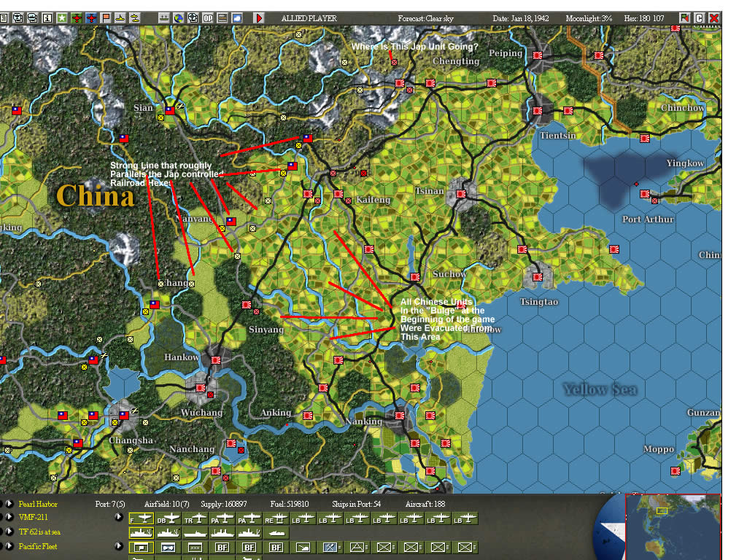Click the Hex: 180 107 readout
The image size is (747, 560).
tap(644, 18)
